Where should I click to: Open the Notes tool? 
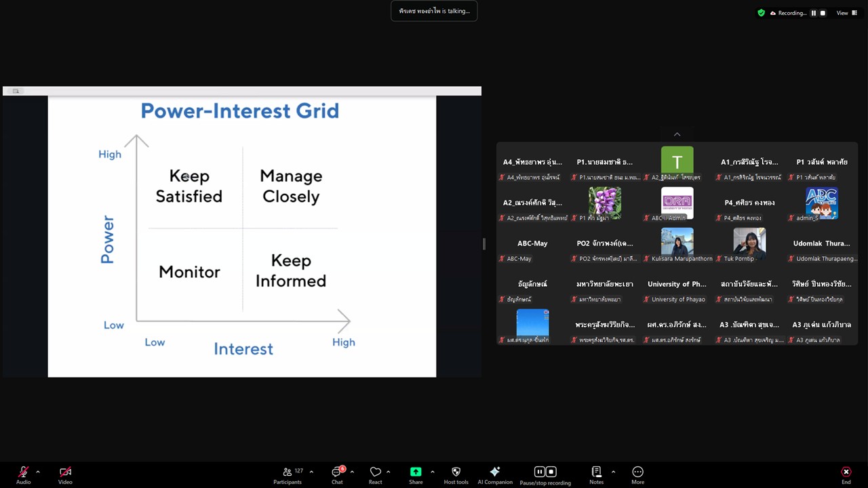click(596, 474)
